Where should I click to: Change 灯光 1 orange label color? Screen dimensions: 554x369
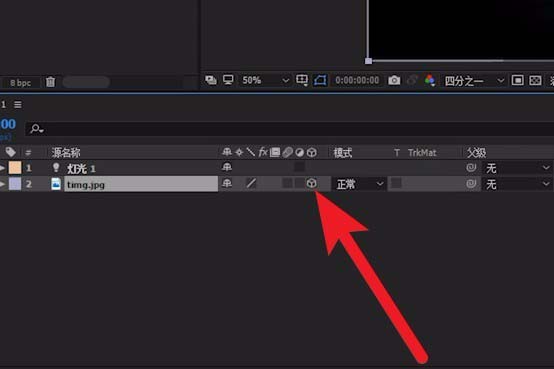tap(15, 168)
